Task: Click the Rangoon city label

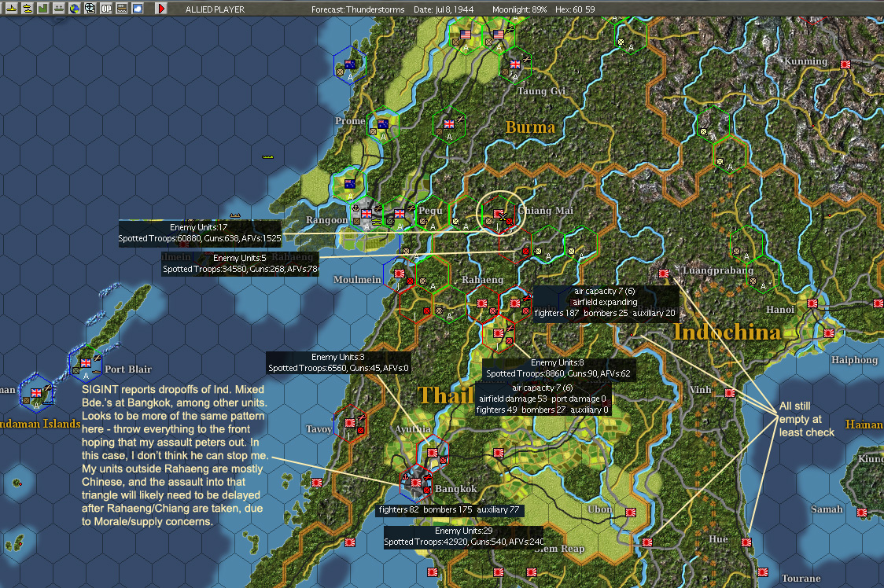Action: coord(326,220)
